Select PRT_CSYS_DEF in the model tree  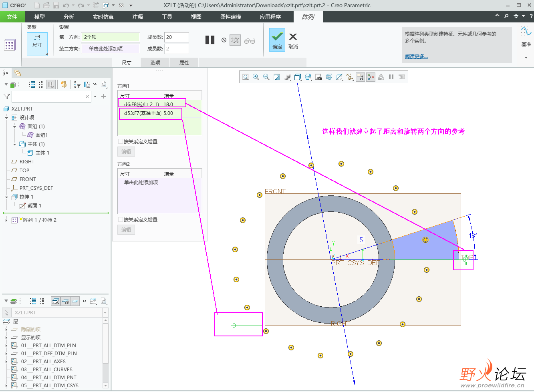tap(36, 188)
